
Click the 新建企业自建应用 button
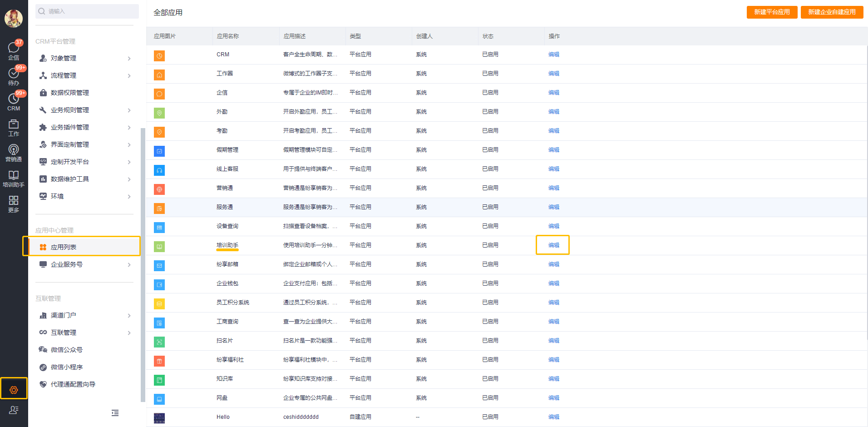click(x=832, y=12)
